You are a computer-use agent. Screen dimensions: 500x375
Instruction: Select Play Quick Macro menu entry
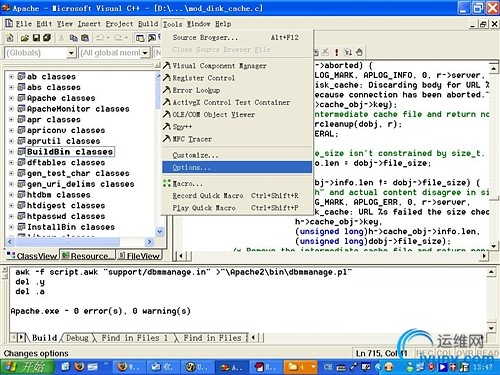point(237,208)
